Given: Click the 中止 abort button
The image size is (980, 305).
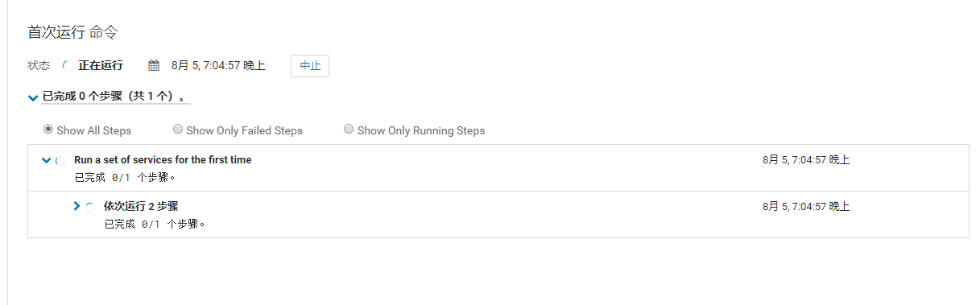Looking at the screenshot, I should click(310, 66).
